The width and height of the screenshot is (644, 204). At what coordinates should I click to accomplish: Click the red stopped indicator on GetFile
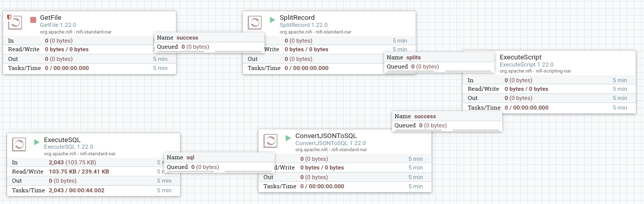pyautogui.click(x=33, y=20)
